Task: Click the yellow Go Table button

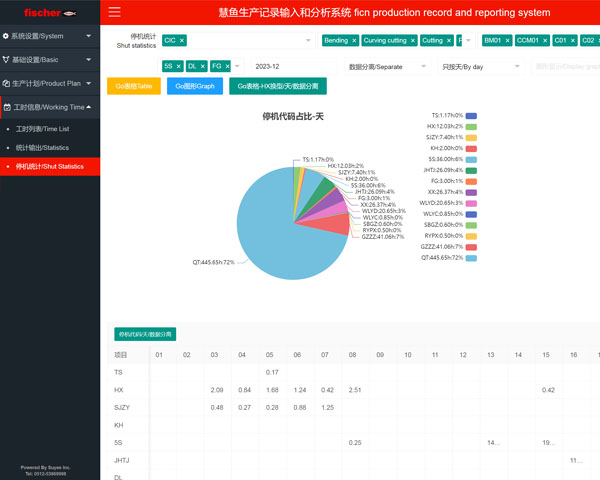Action: [x=132, y=87]
